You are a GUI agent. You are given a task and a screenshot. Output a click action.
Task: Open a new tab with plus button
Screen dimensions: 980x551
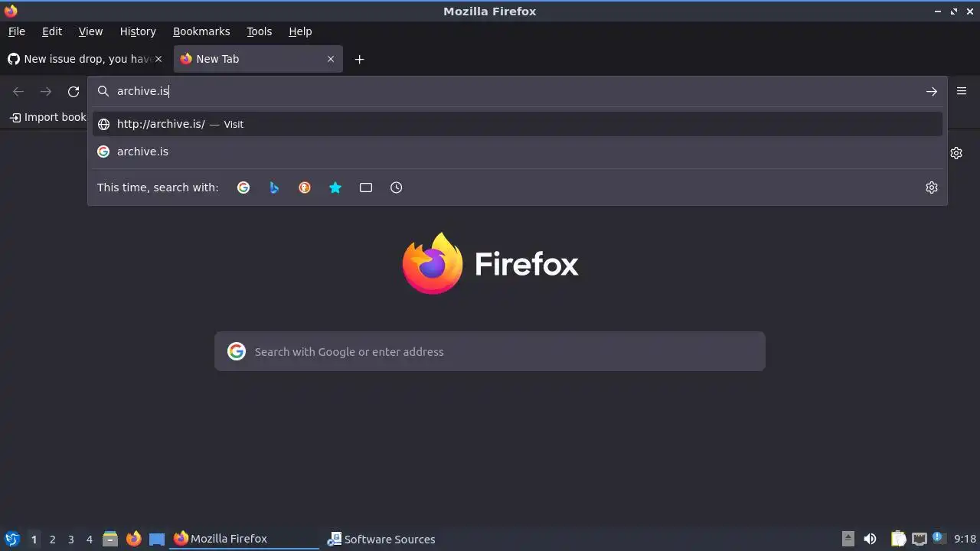359,59
